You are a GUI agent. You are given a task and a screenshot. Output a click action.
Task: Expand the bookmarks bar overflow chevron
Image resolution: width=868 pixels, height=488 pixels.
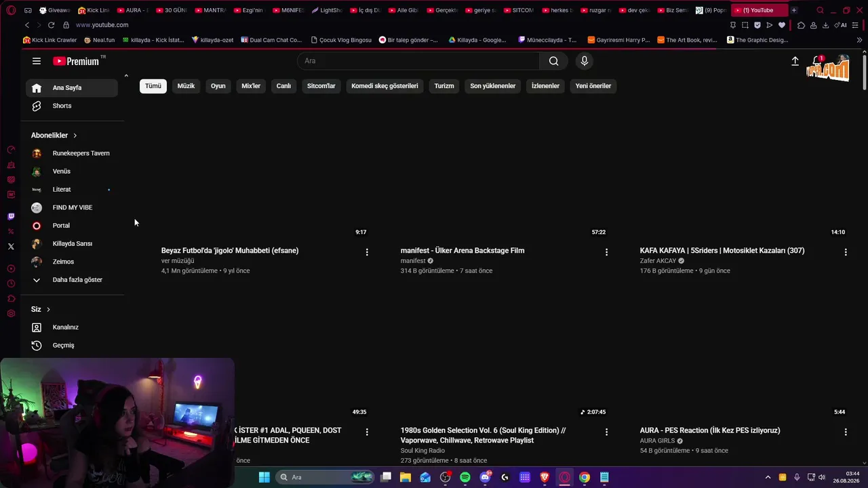[859, 40]
